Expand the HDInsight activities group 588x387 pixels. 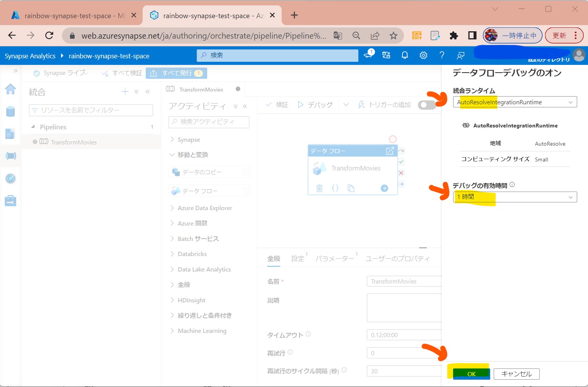(187, 300)
